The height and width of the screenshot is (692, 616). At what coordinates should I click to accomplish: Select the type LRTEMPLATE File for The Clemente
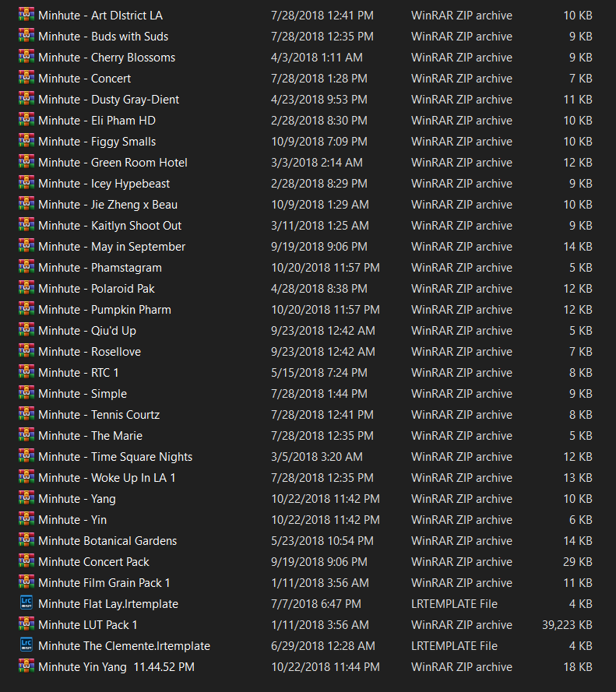coord(454,645)
